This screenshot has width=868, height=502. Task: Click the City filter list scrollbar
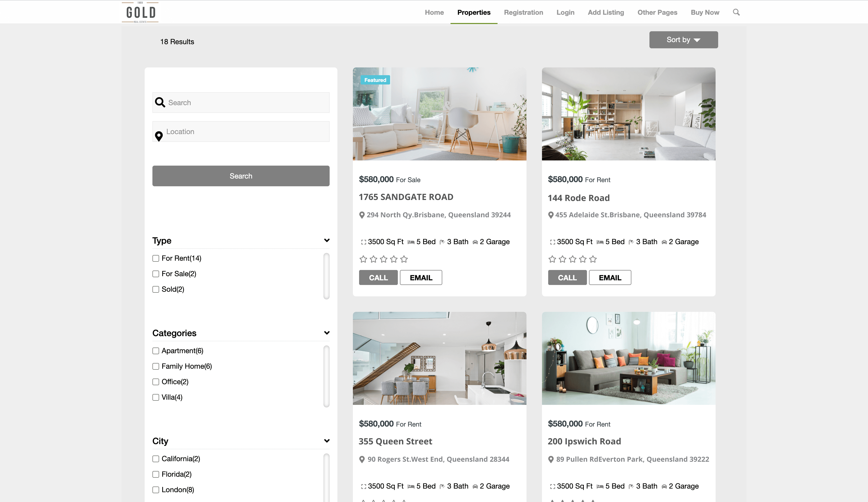[327, 477]
